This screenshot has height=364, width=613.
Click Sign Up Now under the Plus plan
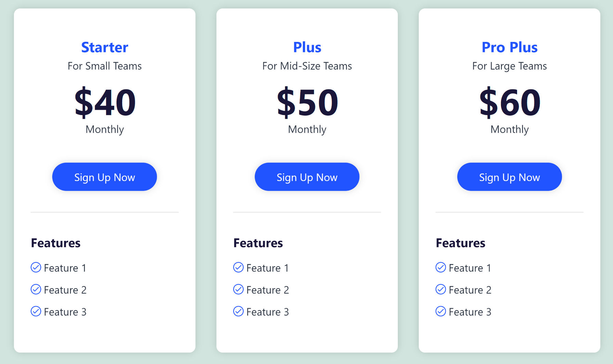tap(307, 177)
